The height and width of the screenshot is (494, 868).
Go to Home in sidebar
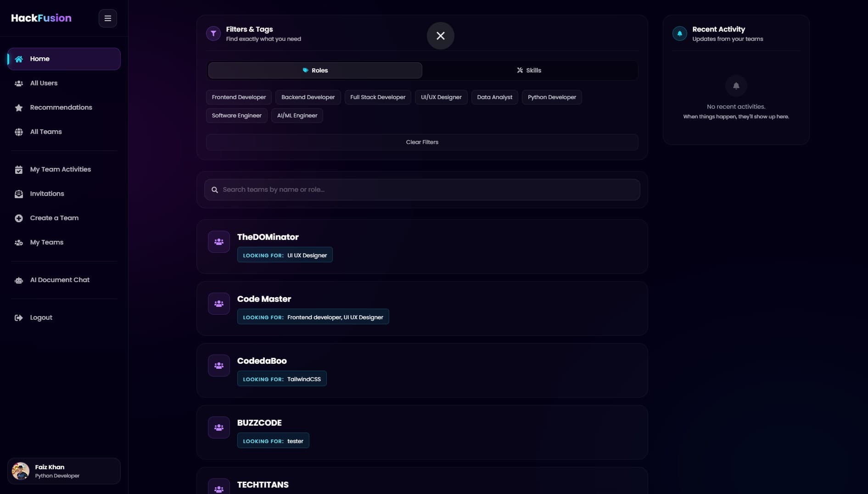(64, 59)
